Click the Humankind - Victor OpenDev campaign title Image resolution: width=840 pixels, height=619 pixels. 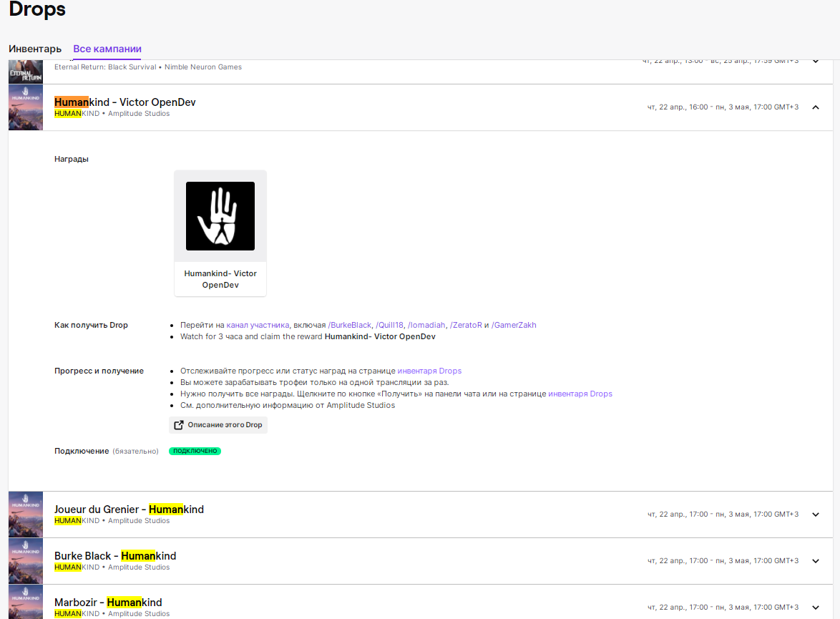(124, 102)
